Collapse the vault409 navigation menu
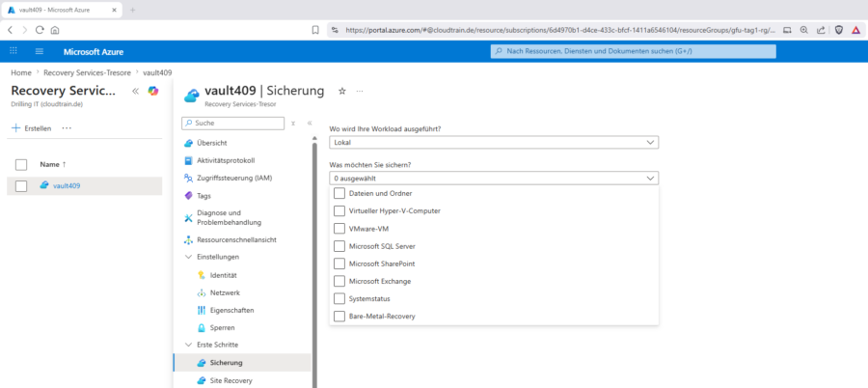The width and height of the screenshot is (868, 388). [310, 123]
